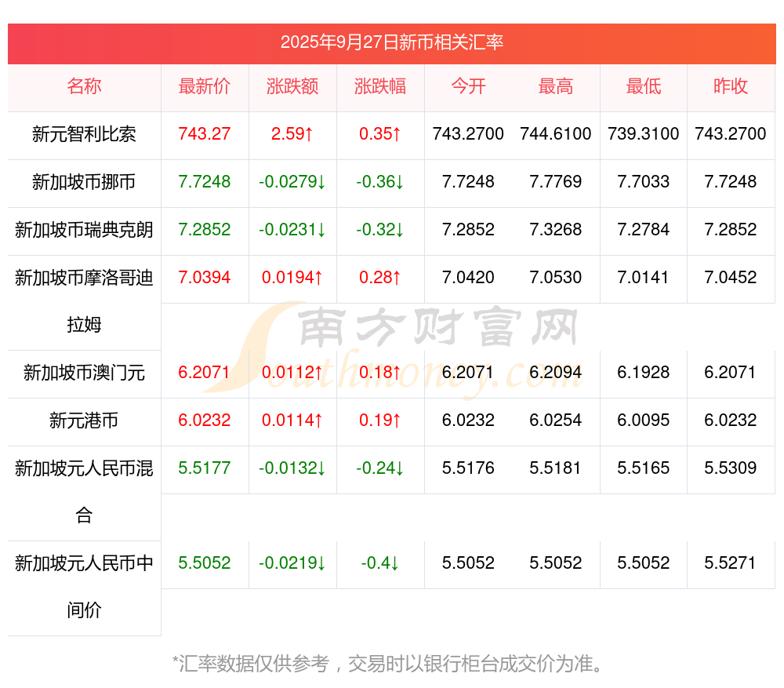Click highest value 744.6100

point(556,133)
